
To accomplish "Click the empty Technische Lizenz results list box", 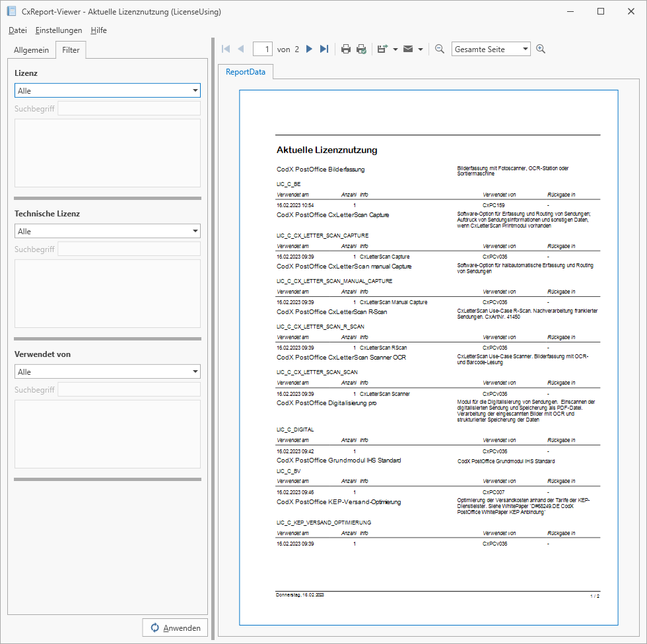I will click(107, 294).
